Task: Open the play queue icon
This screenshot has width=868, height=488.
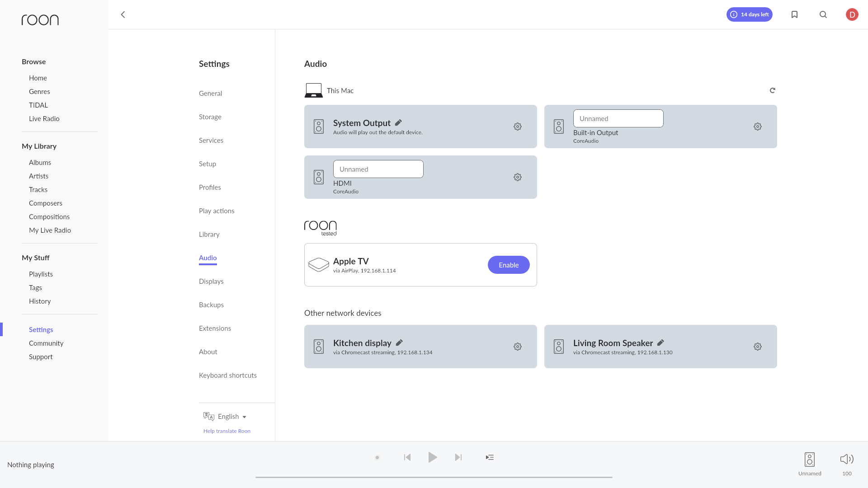Action: coord(490,457)
